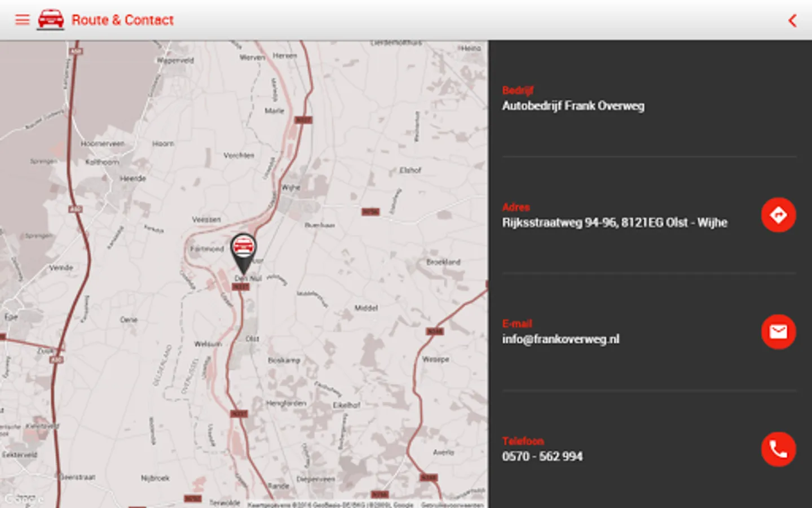Click Olst town label on map
Image resolution: width=812 pixels, height=508 pixels.
click(253, 339)
